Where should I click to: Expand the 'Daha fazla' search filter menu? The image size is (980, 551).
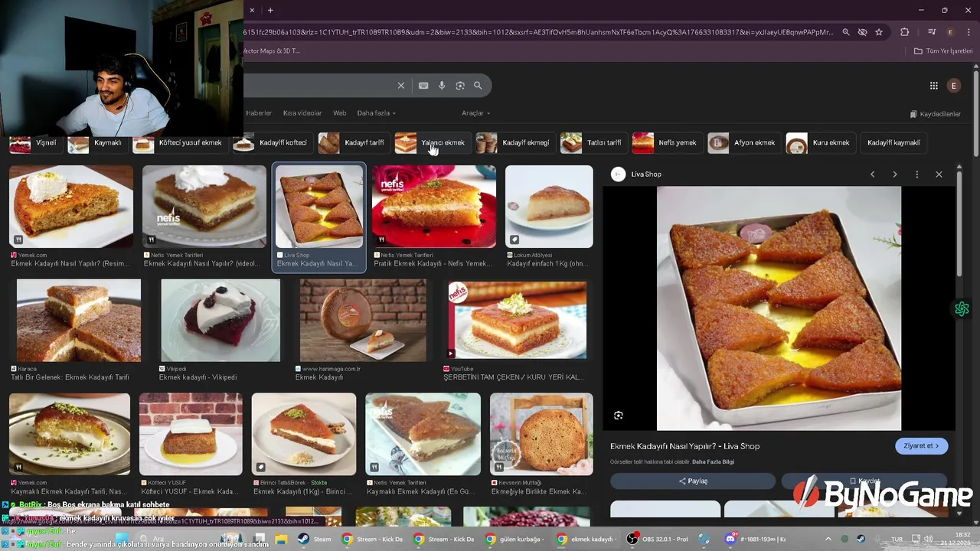click(x=376, y=113)
